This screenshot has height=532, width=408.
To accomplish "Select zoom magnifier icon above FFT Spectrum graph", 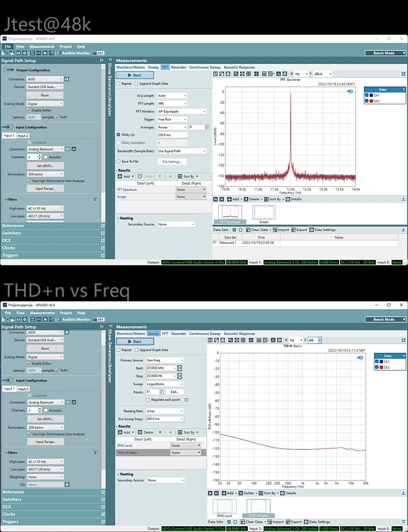I will tap(236, 74).
